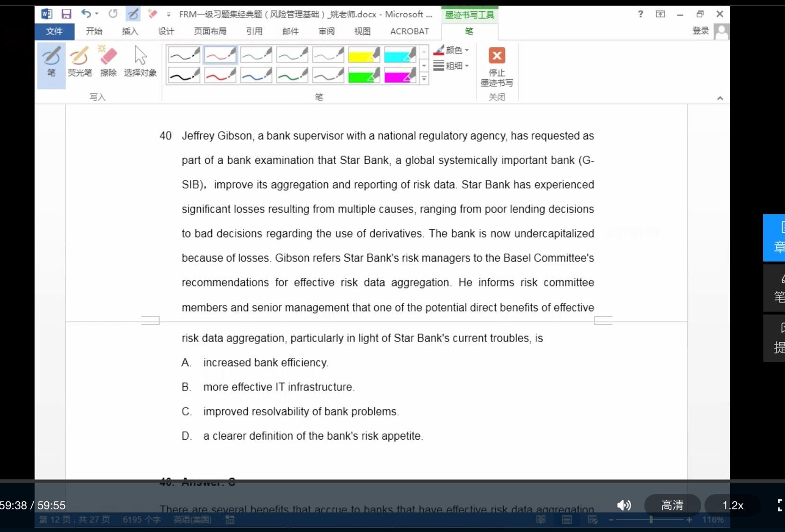Open the notes (笔) side panel

coord(775,288)
